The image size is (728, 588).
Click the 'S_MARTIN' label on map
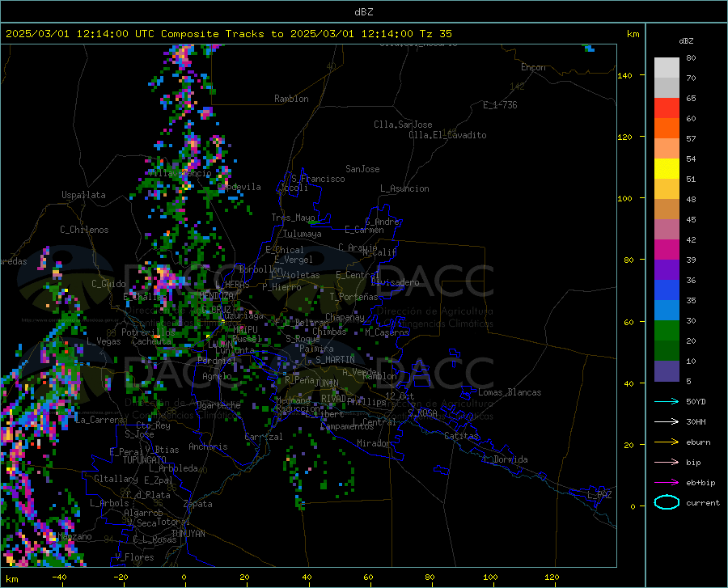tap(335, 360)
